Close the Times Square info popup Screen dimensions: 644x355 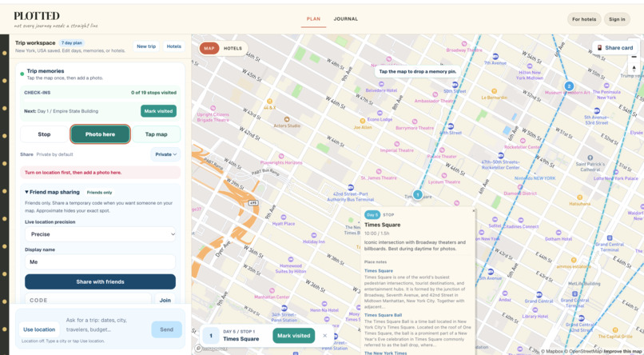tap(474, 211)
